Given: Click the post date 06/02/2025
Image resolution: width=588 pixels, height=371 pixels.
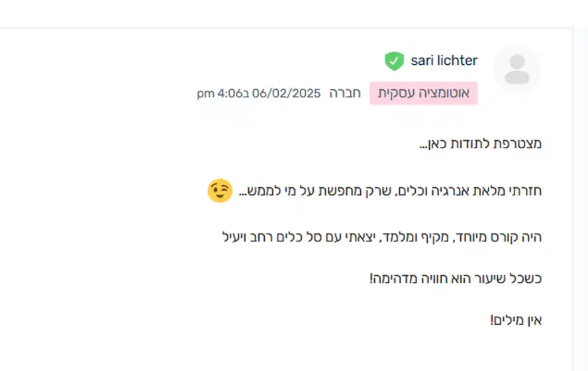Looking at the screenshot, I should click(286, 93).
